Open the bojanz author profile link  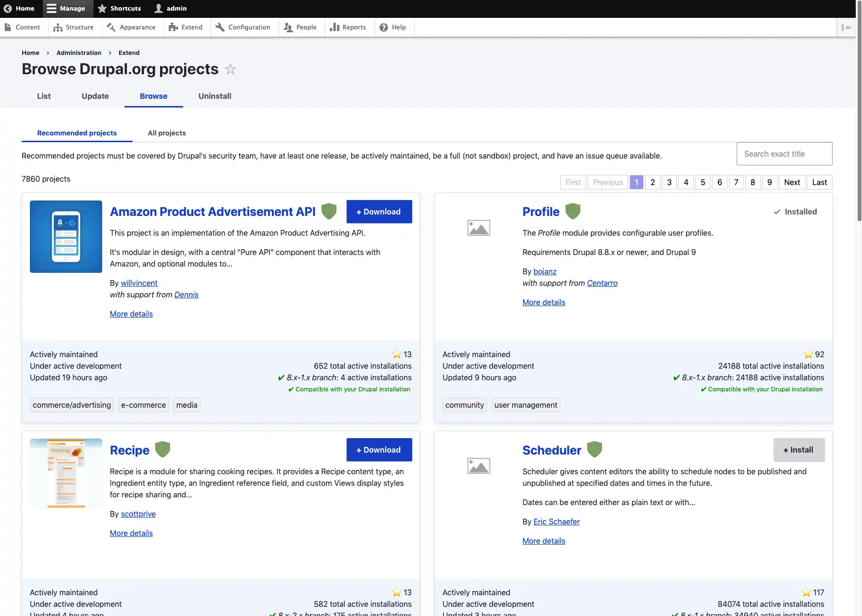tap(545, 271)
